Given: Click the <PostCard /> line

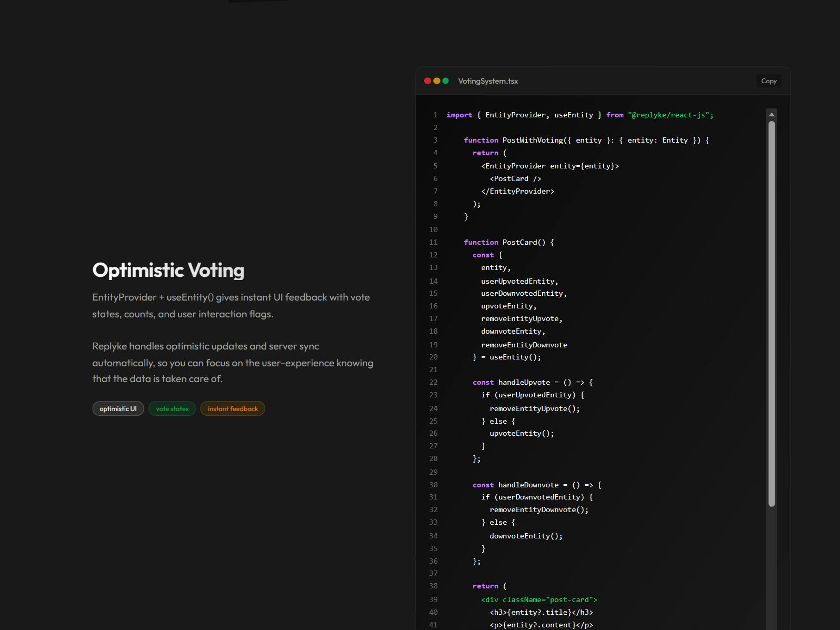Looking at the screenshot, I should pyautogui.click(x=515, y=178).
